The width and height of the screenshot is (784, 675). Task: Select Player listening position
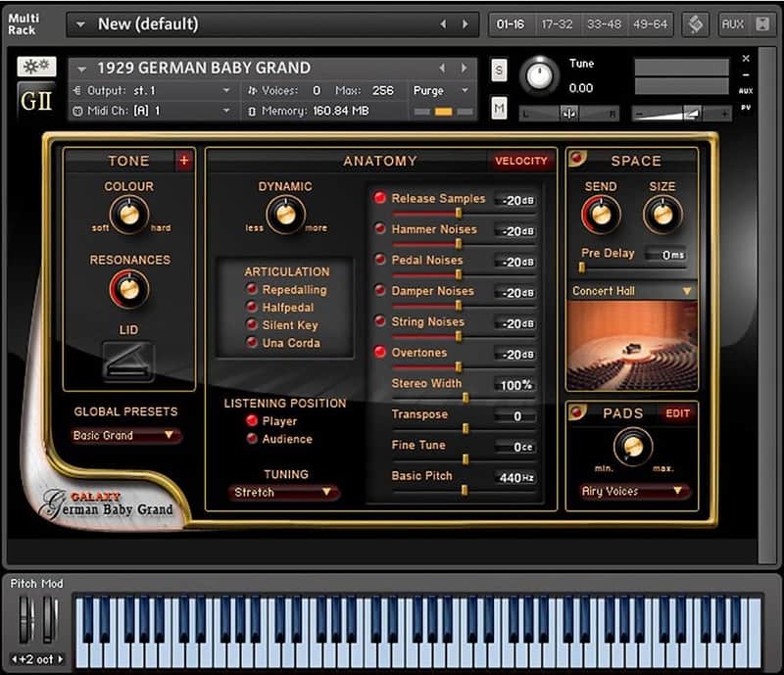pos(252,420)
